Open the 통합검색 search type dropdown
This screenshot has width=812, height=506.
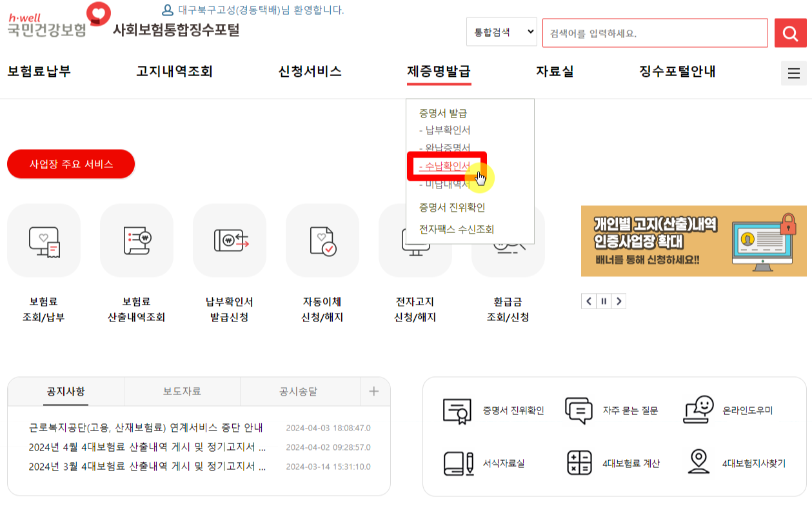coord(502,32)
